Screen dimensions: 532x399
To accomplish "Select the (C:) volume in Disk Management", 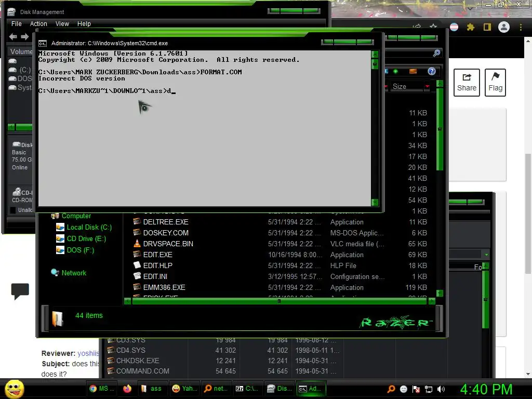I will tap(20, 70).
